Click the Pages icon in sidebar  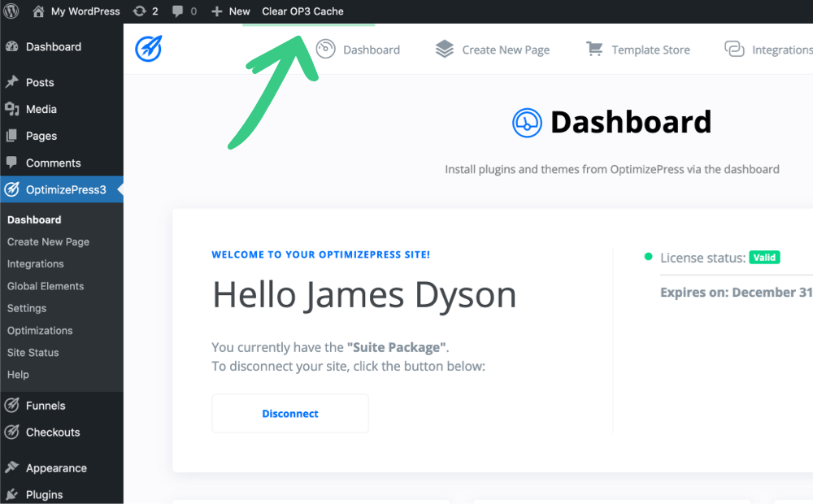12,136
